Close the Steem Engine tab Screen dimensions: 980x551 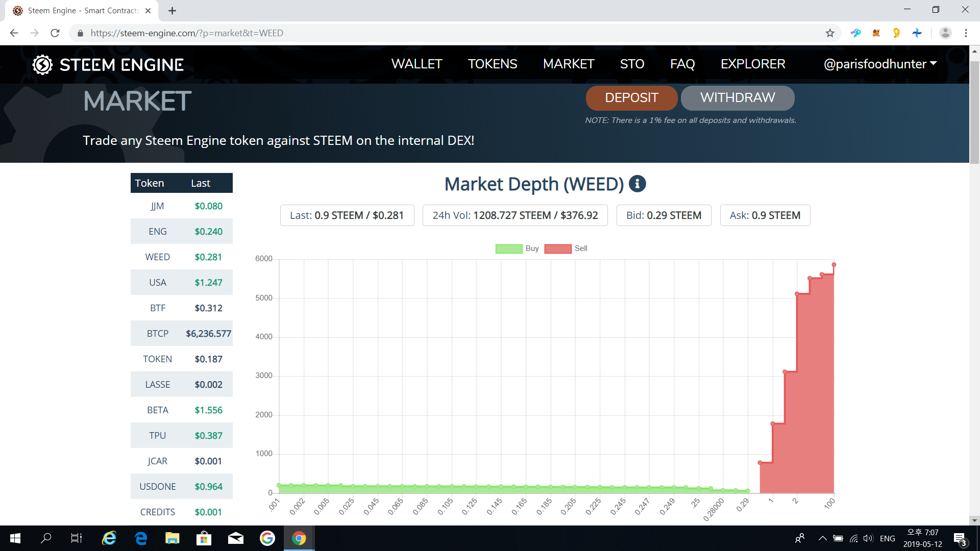click(x=148, y=11)
